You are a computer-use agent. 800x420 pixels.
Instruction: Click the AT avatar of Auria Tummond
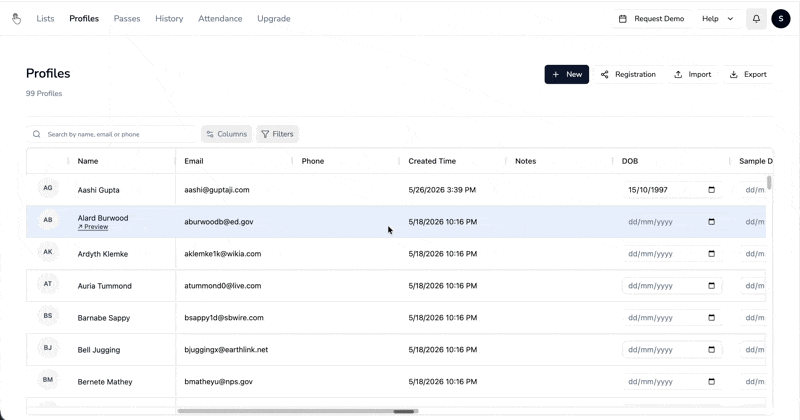click(48, 284)
